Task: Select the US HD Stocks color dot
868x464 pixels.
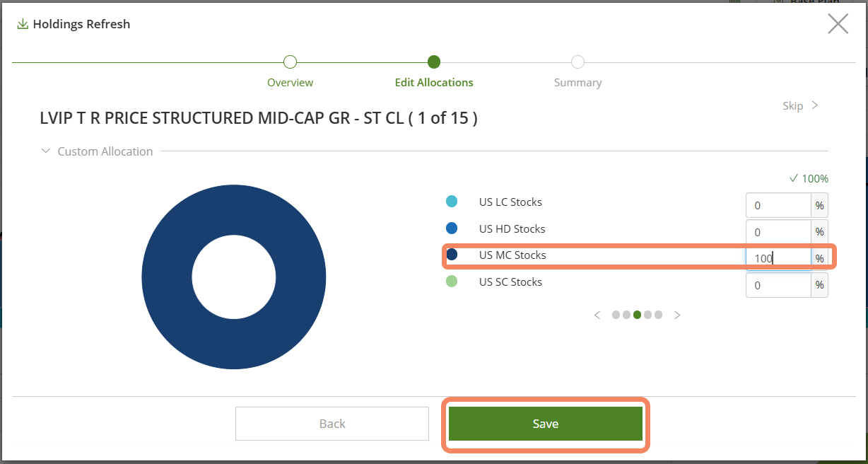Action: click(452, 228)
